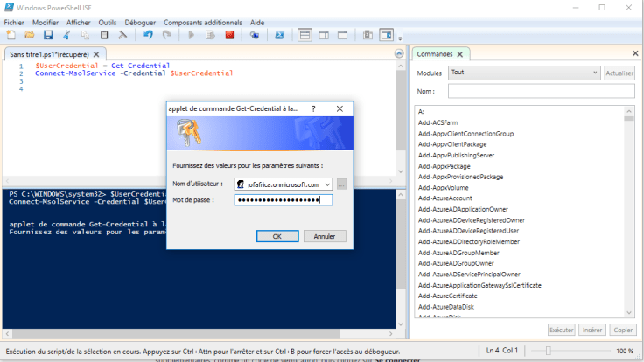Screen dimensions: 644x362
Task: Click the Run script green play icon
Action: [x=192, y=35]
